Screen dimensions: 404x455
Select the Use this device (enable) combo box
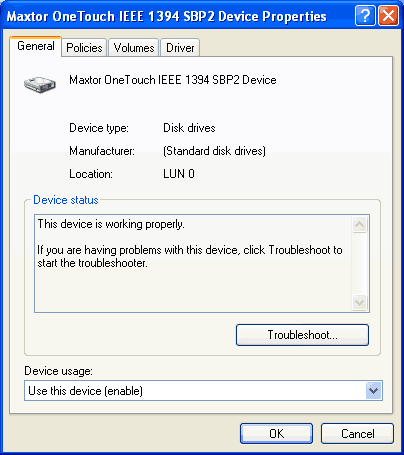click(203, 390)
